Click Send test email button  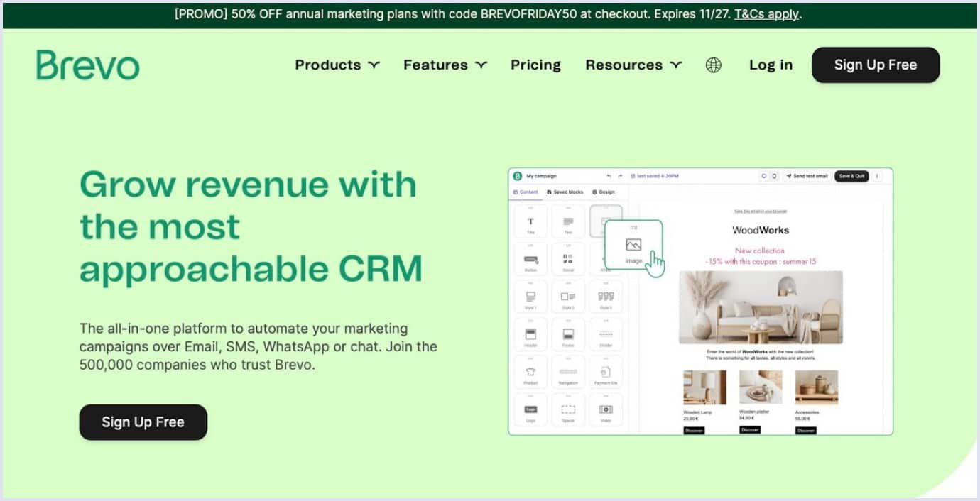coord(807,176)
